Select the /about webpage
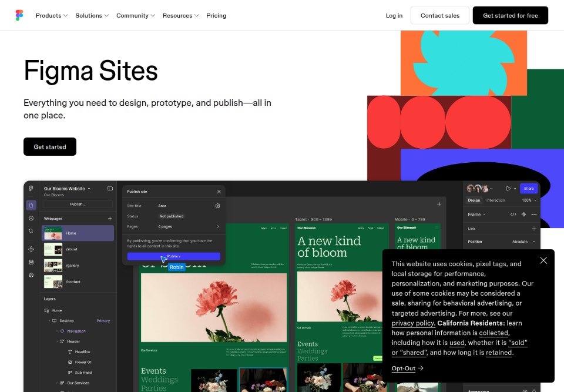564x392 pixels. tap(78, 249)
